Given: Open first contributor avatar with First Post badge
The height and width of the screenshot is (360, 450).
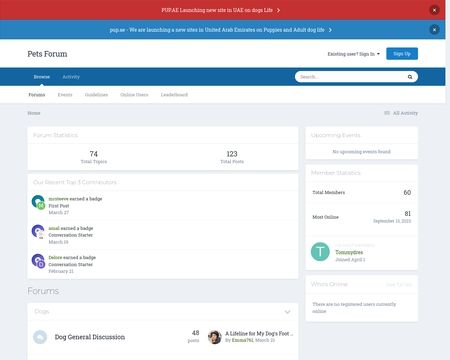Looking at the screenshot, I should (38, 202).
